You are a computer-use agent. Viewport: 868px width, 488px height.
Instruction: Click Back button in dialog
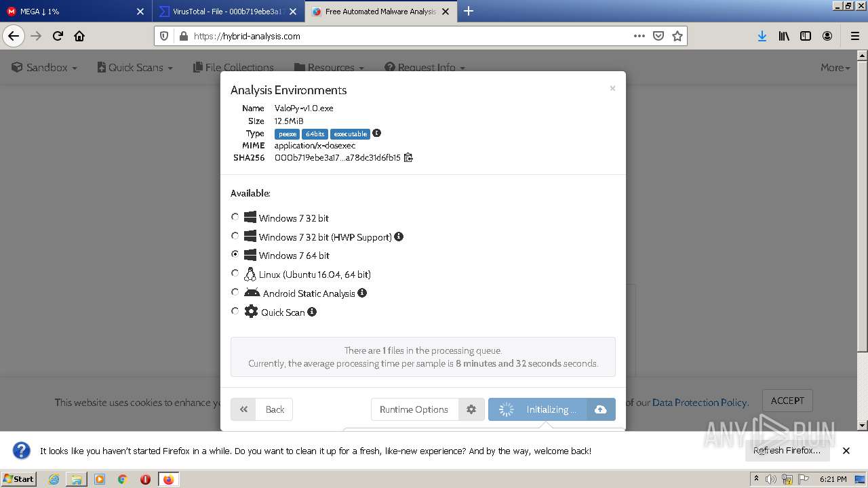coord(262,409)
